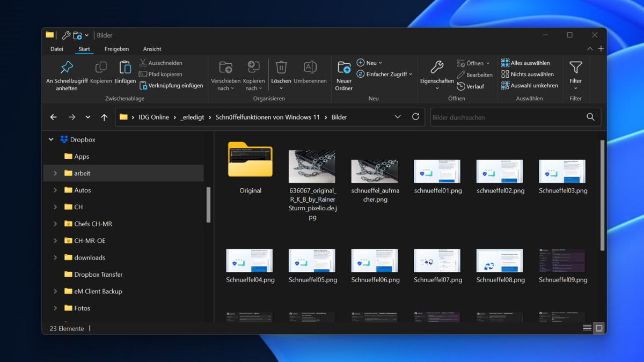Click the Einfügen paste icon

[125, 68]
